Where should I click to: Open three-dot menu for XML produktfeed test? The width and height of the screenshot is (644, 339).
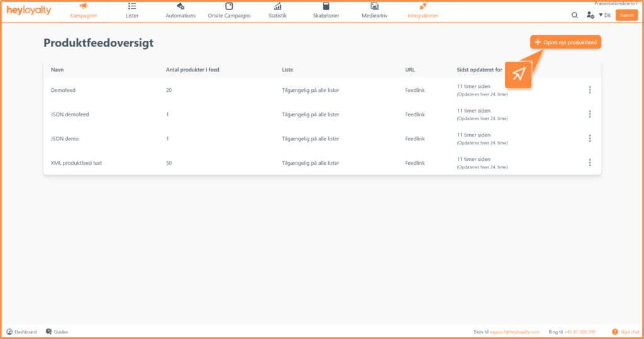[589, 163]
